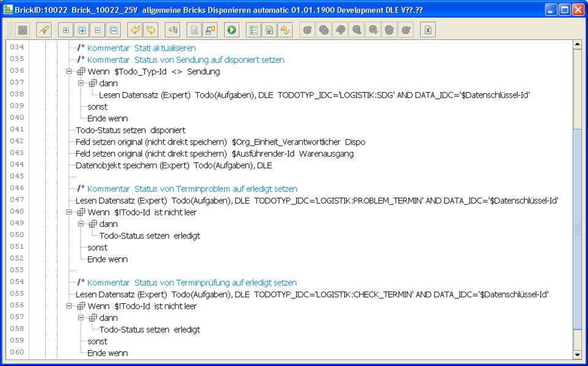Select comment 'Stati aktualisieren' line
This screenshot has width=588, height=366.
point(141,48)
